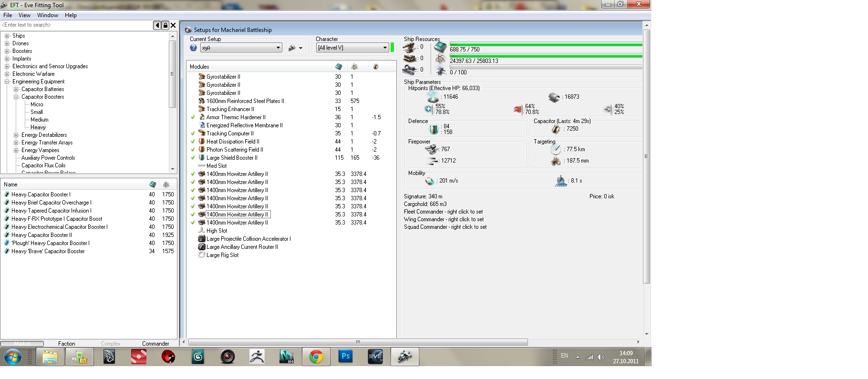Click the horizontal scrollbar under the fitting panel

[358, 342]
